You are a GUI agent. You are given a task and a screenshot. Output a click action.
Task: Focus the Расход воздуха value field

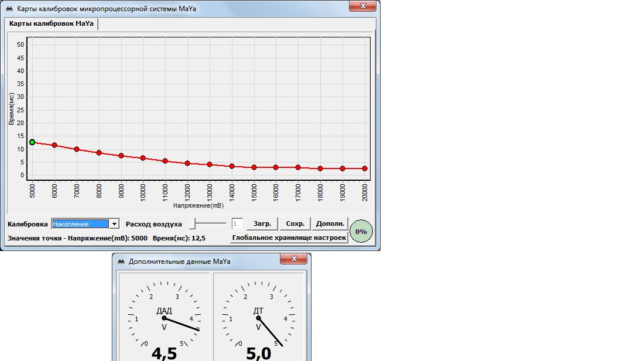(237, 224)
